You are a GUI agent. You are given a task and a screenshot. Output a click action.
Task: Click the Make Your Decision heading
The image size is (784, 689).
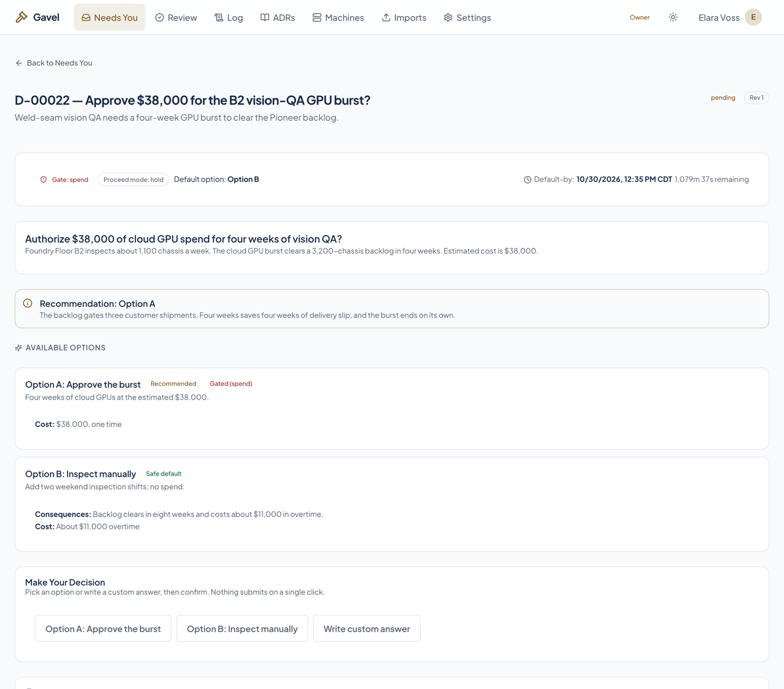(x=65, y=582)
